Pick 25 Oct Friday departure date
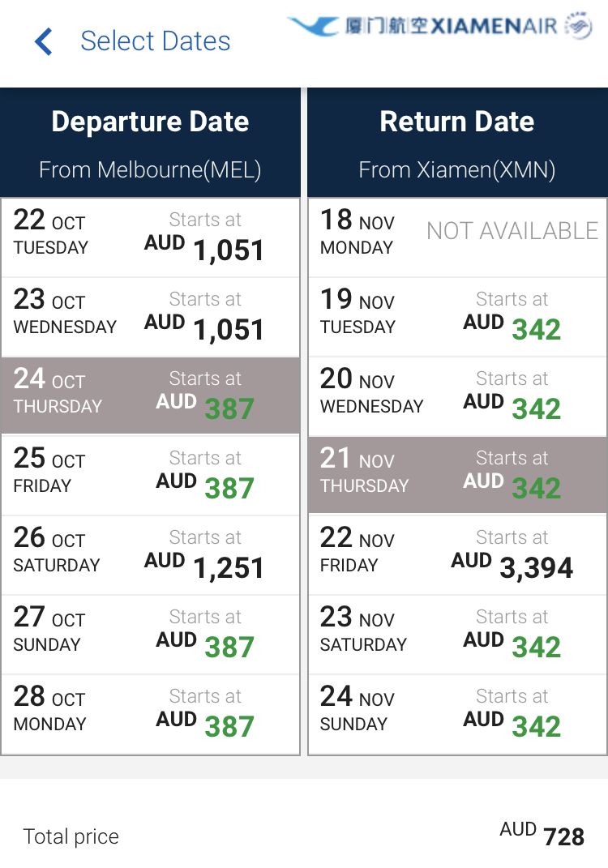Screen dimensions: 608x868 pyautogui.click(x=150, y=476)
